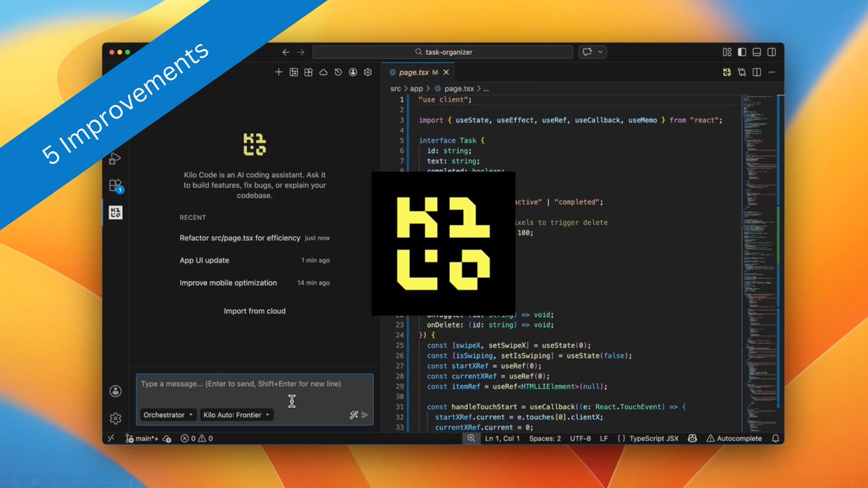This screenshot has width=868, height=488.
Task: Open the source control graph icon
Action: click(742, 72)
